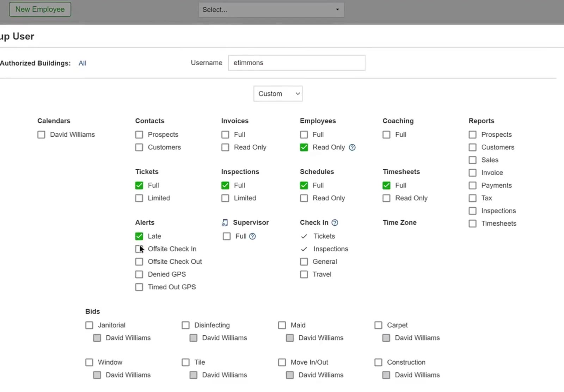Check the Supervisor Full checkbox

coord(227,236)
